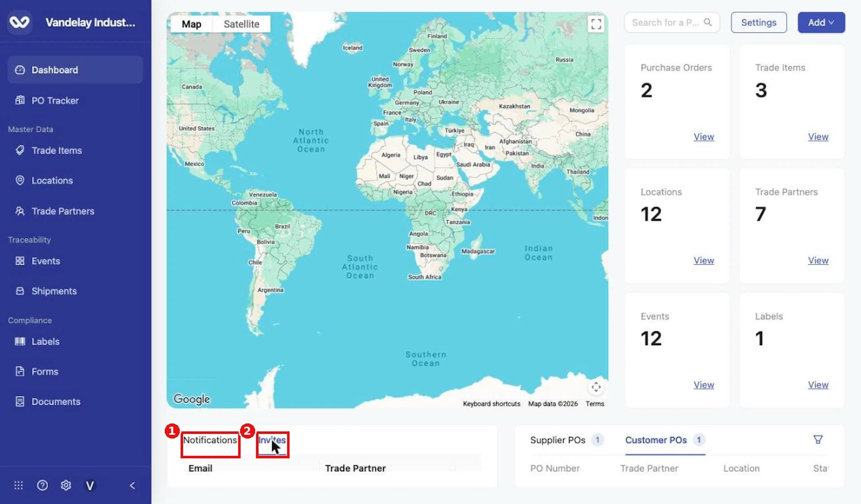Click the Settings button
The width and height of the screenshot is (861, 504).
point(759,23)
